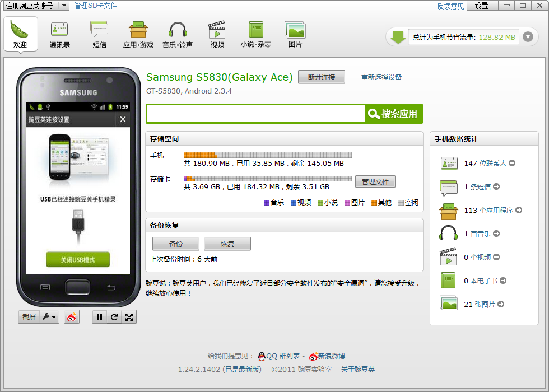Viewport: 549px width, 392px height.
Task: Go to the 应用·游戏 tab
Action: coord(138,34)
